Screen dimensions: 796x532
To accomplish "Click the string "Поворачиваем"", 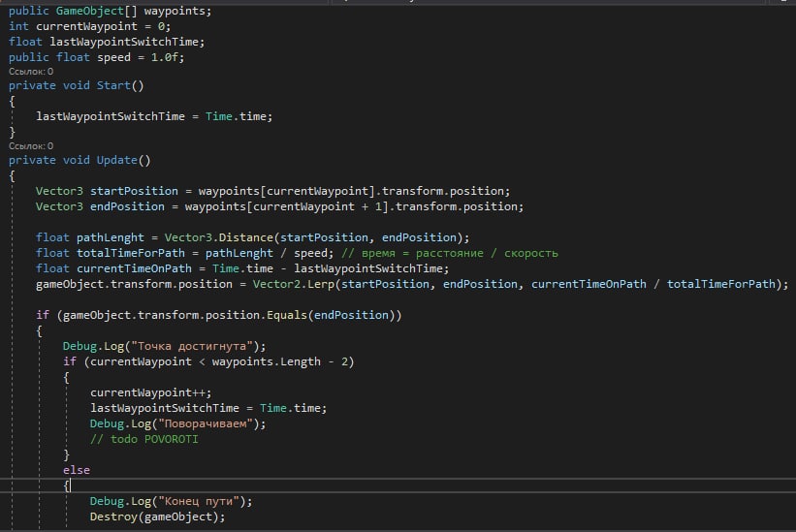I will [x=206, y=424].
